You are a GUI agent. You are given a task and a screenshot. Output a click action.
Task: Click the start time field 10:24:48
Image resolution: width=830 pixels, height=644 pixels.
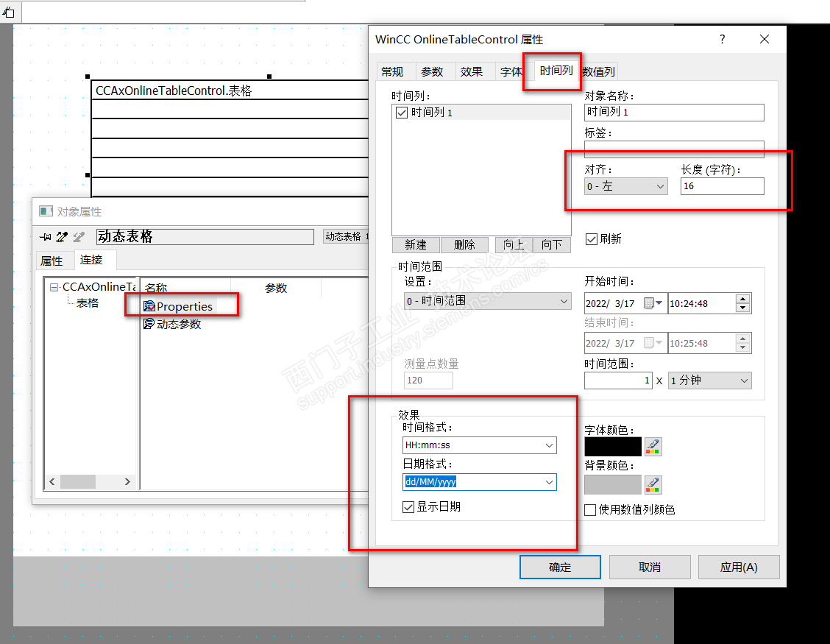(701, 303)
